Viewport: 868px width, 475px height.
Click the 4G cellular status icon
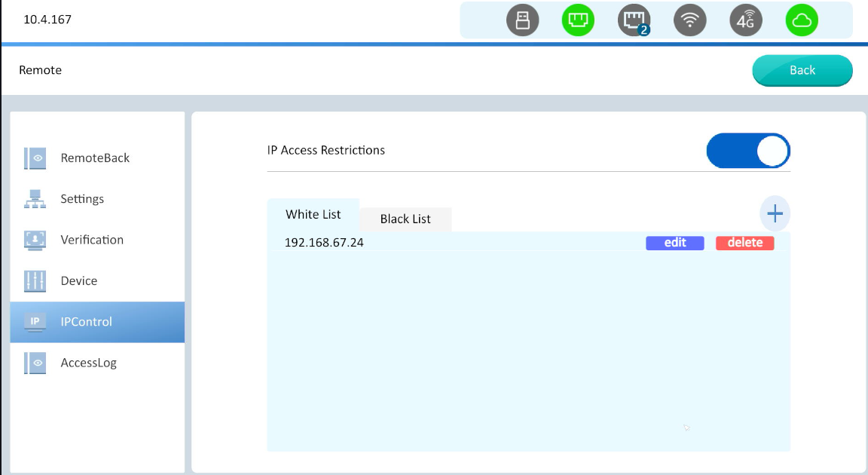745,21
